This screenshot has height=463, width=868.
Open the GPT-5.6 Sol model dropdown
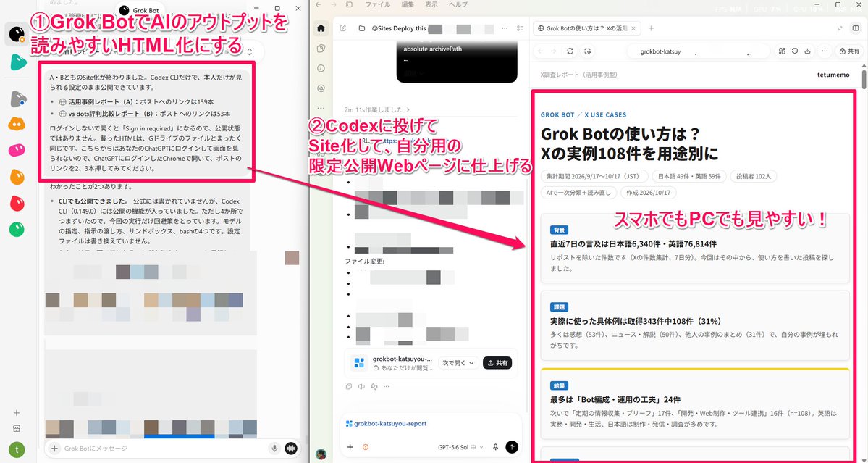tap(460, 447)
